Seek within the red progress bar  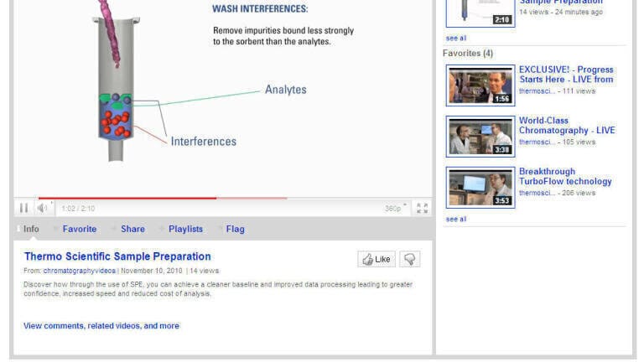click(x=163, y=198)
